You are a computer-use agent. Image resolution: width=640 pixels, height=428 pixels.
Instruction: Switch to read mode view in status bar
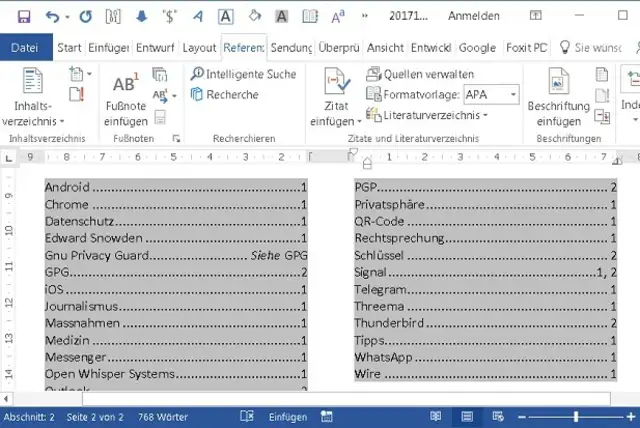point(435,416)
